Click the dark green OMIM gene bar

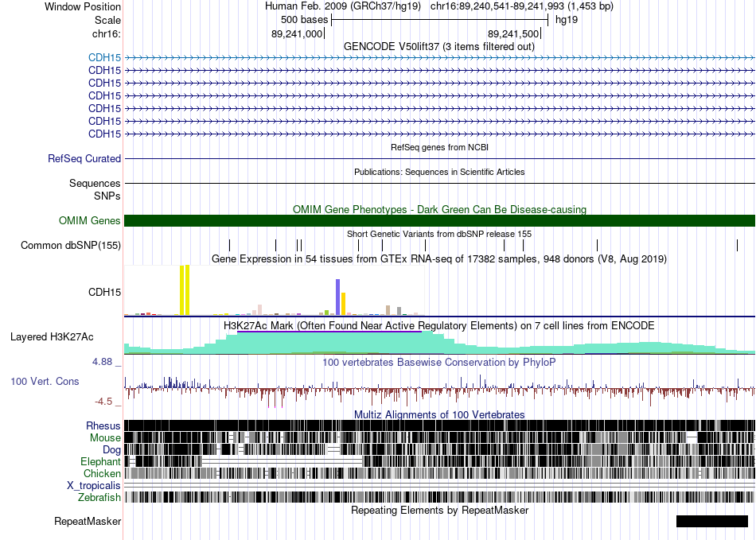pyautogui.click(x=439, y=220)
